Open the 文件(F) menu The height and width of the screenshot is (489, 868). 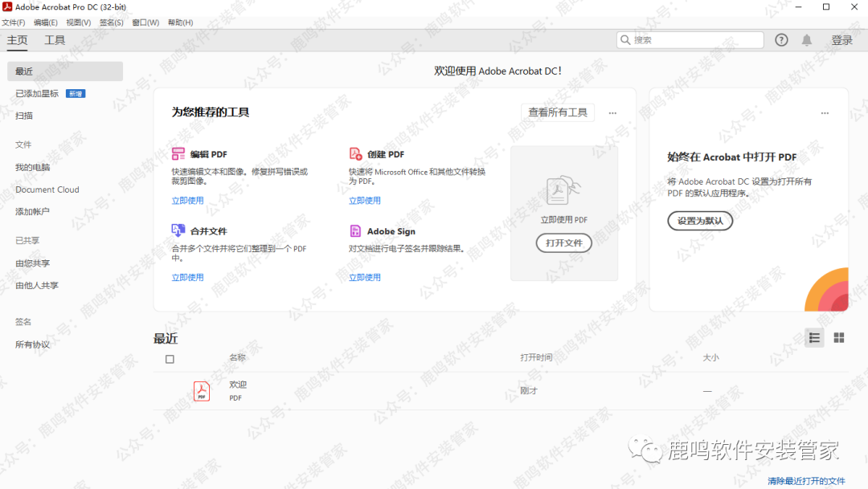(x=14, y=22)
